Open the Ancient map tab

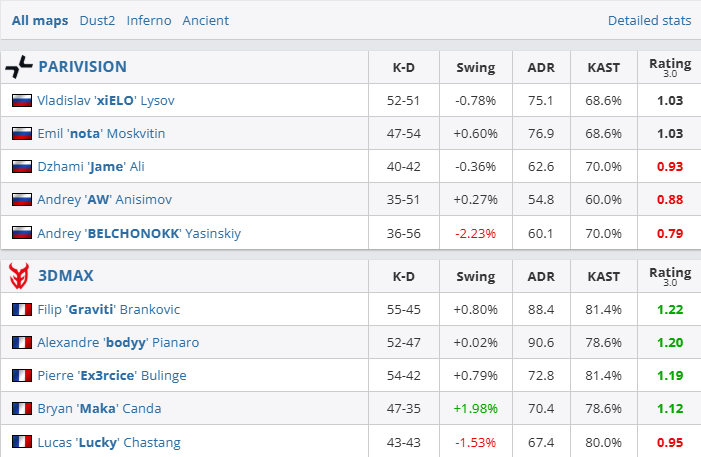coord(205,20)
